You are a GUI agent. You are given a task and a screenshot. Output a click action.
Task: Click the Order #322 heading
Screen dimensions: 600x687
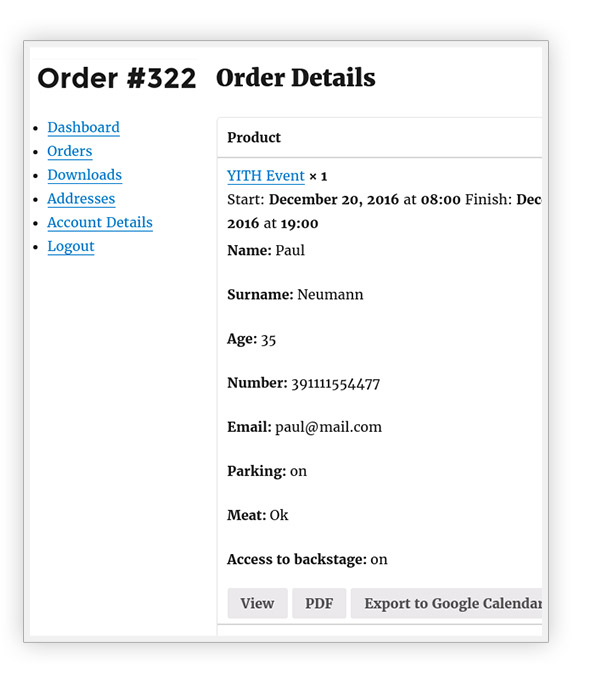pyautogui.click(x=116, y=79)
